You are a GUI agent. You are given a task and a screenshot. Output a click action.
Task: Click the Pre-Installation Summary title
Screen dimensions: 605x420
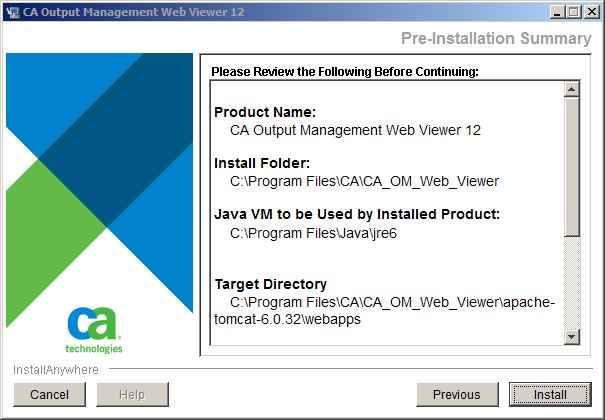pyautogui.click(x=496, y=38)
